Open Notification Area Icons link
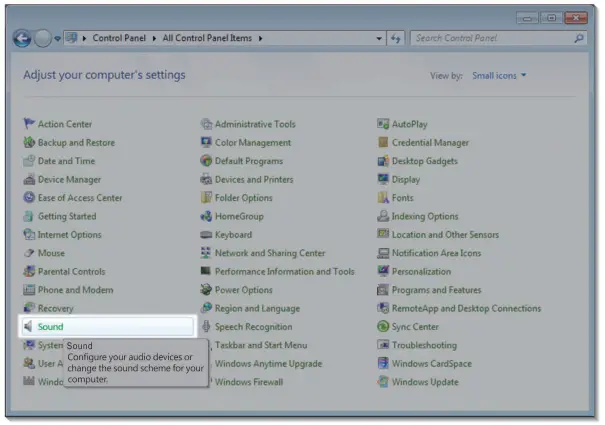 coord(436,253)
